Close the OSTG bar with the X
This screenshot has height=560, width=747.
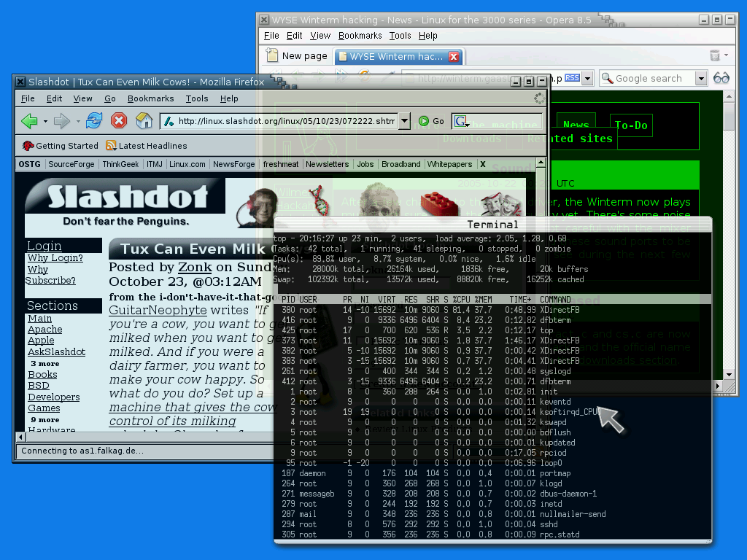click(x=483, y=164)
